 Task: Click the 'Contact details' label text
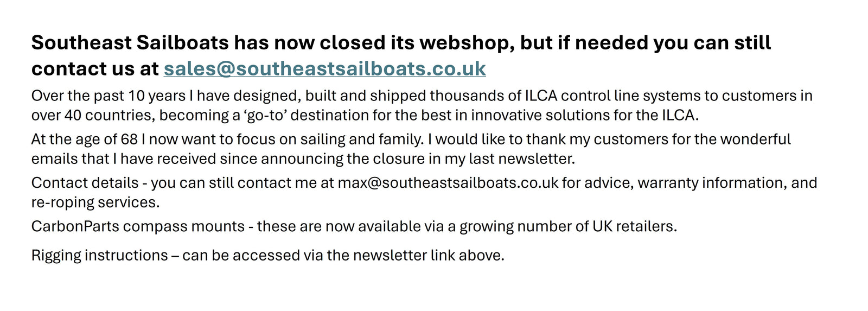coord(85,183)
